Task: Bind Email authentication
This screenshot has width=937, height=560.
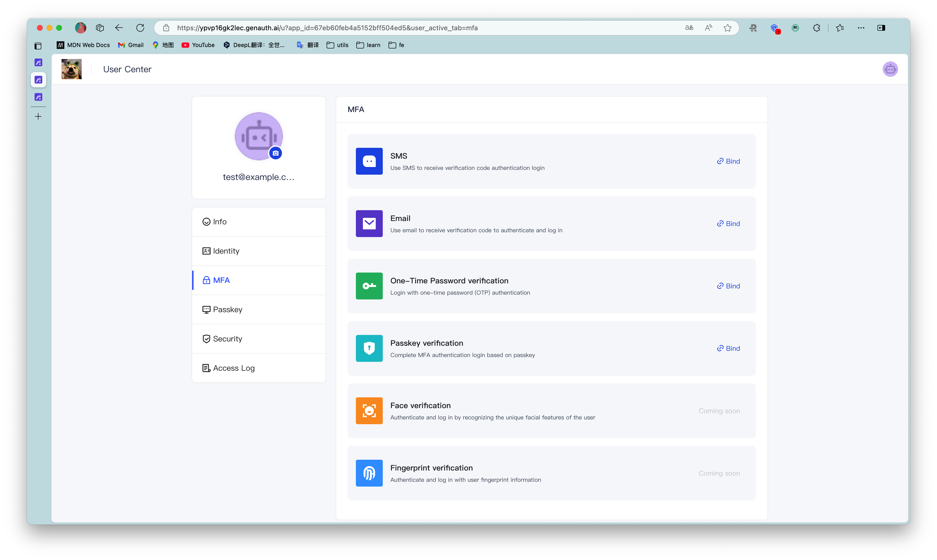Action: (728, 223)
